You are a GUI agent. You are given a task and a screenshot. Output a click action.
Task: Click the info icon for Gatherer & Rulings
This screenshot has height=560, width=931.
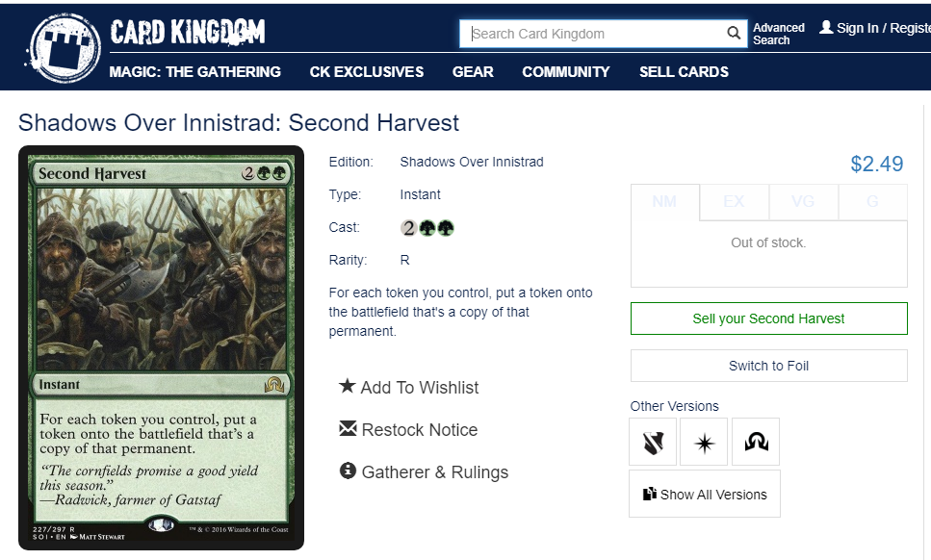tap(348, 471)
